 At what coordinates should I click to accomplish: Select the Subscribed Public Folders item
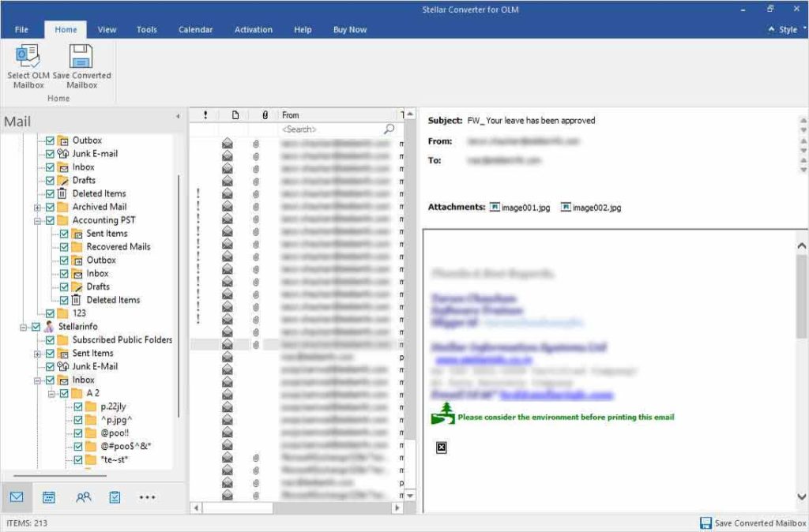(122, 339)
